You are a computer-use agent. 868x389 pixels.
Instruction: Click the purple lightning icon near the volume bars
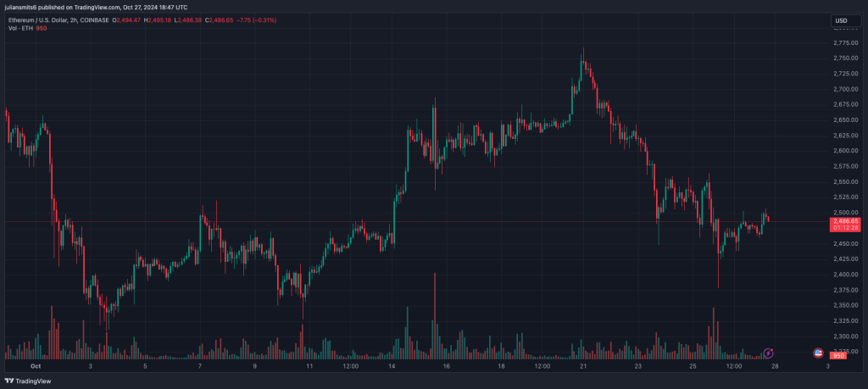click(768, 352)
